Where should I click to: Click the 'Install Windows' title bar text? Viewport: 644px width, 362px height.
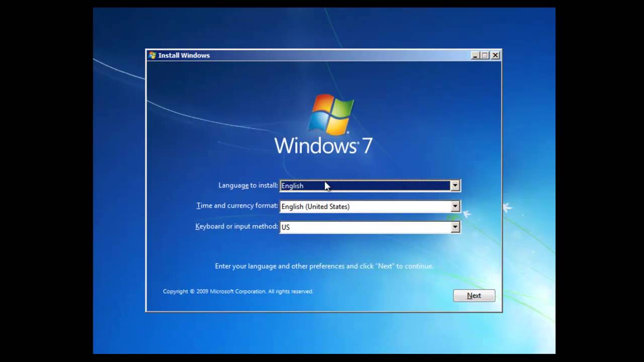184,55
